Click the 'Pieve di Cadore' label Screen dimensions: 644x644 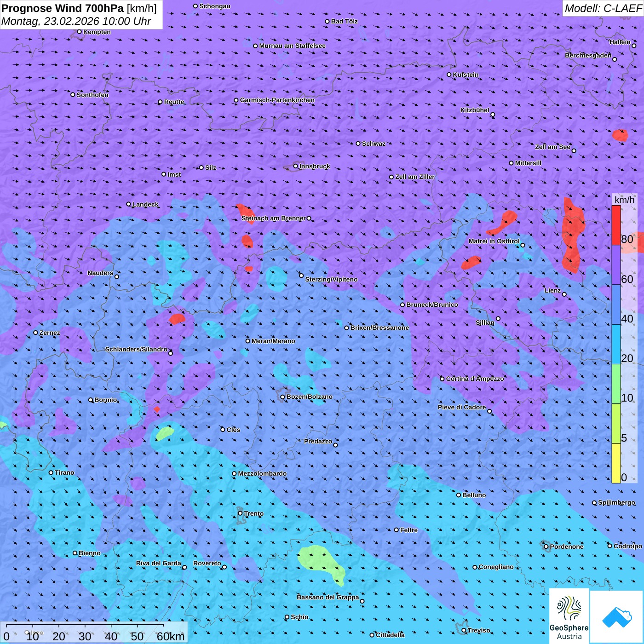click(462, 407)
